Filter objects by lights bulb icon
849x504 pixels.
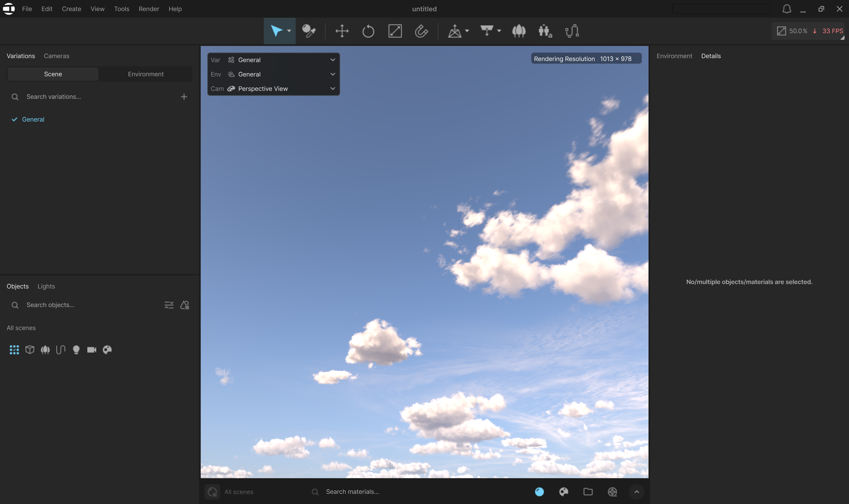(76, 350)
